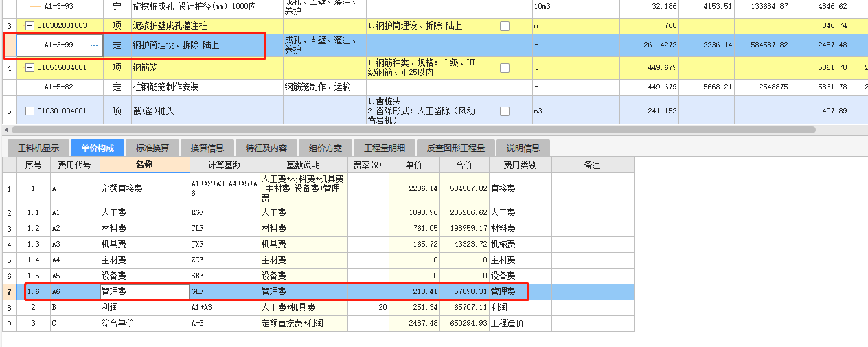Click the quantity 768 in row 3
Screen dimensions: 868x347
(650, 26)
